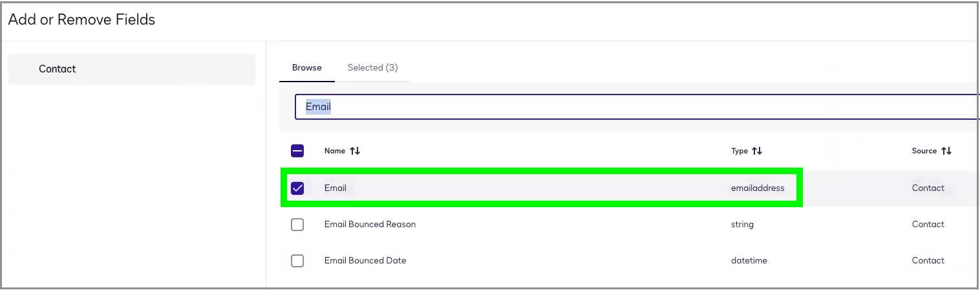The image size is (980, 290).
Task: Switch to the Browse tab
Action: click(x=306, y=67)
